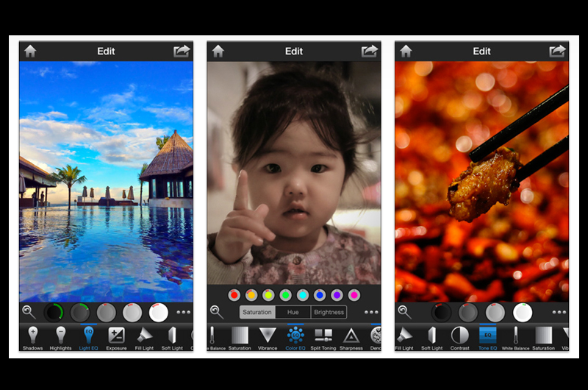
Task: Tap home icon in right phone screen
Action: click(406, 51)
